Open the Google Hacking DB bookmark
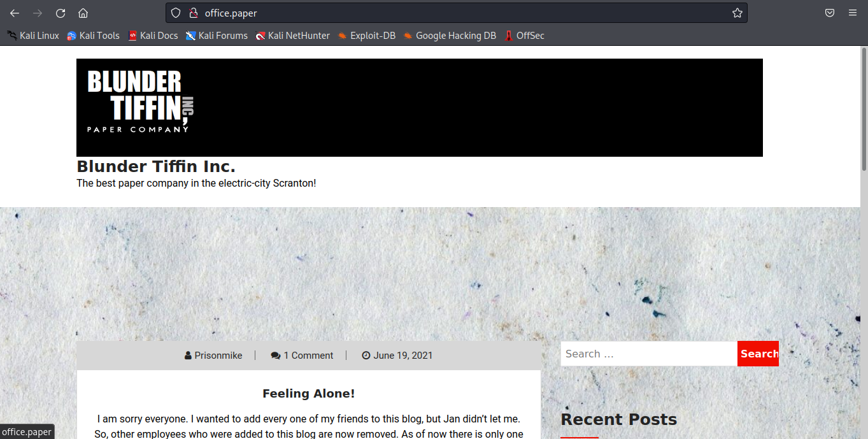This screenshot has width=868, height=439. [x=450, y=36]
